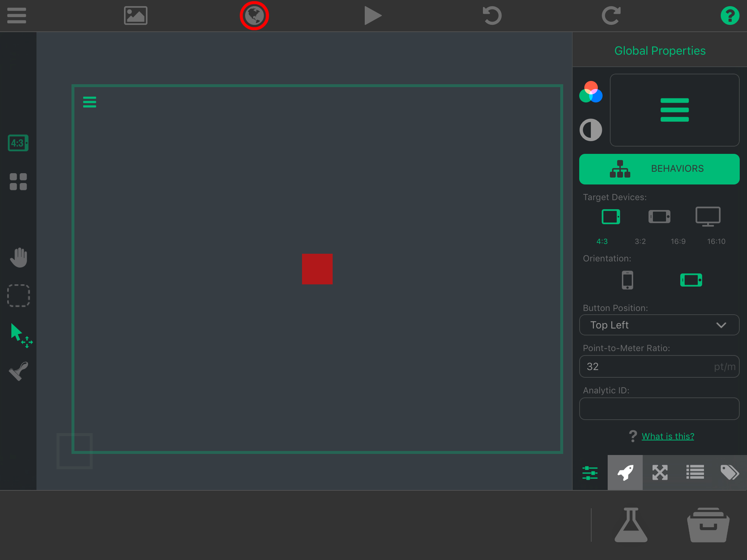Open the grid view icon
The image size is (747, 560).
point(18,182)
